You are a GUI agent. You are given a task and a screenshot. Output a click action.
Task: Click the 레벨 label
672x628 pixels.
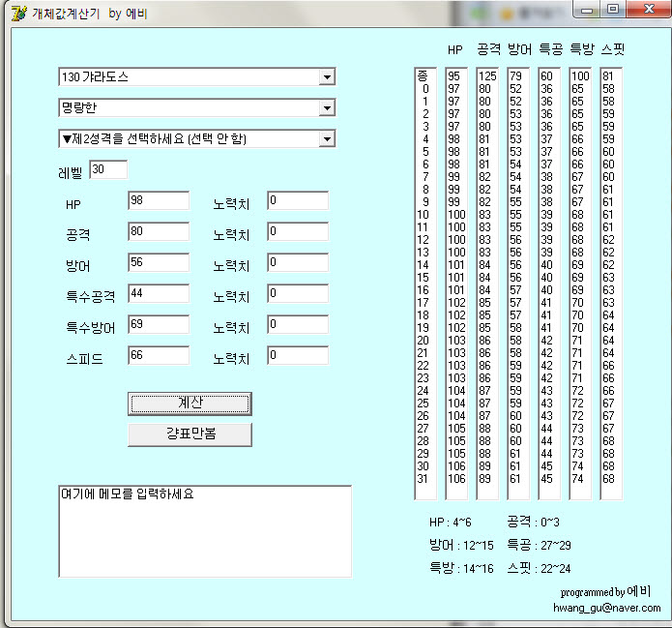(x=71, y=173)
